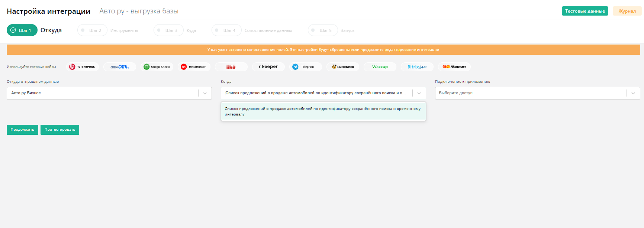Screen dimensions: 644x228
Task: Jump to Шаг 5 Запуск step
Action: click(331, 30)
